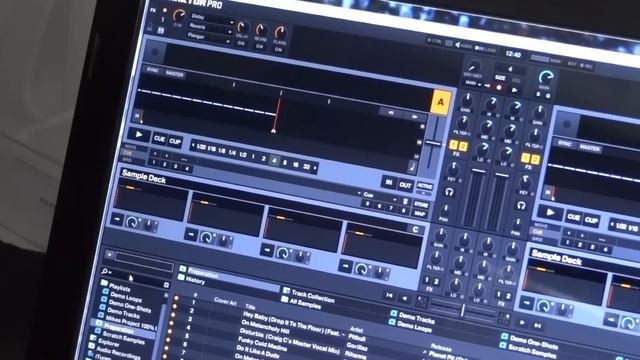
Task: Enable FX unit 2 for Deck A
Action: pyautogui.click(x=463, y=146)
